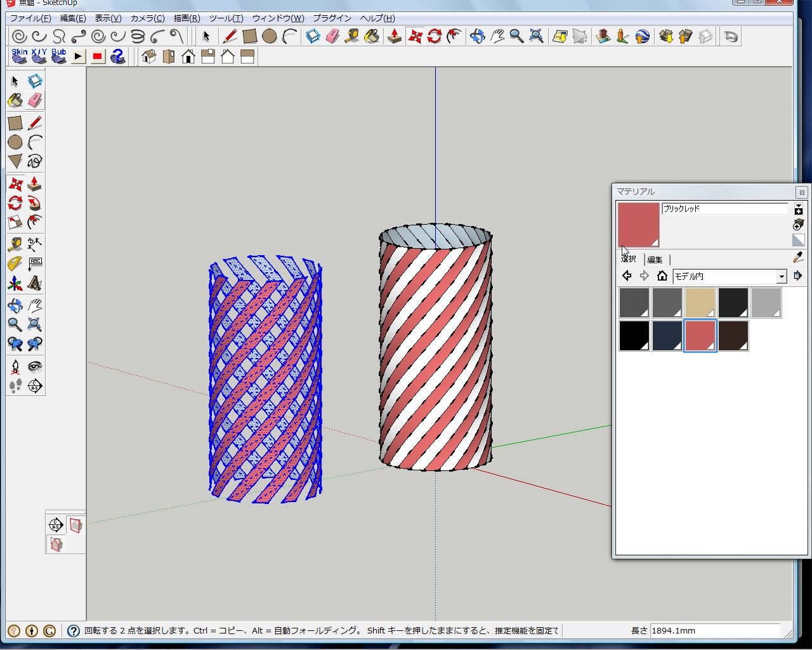Image resolution: width=812 pixels, height=650 pixels.
Task: Open the Details arrow menu in Materials
Action: 797,276
